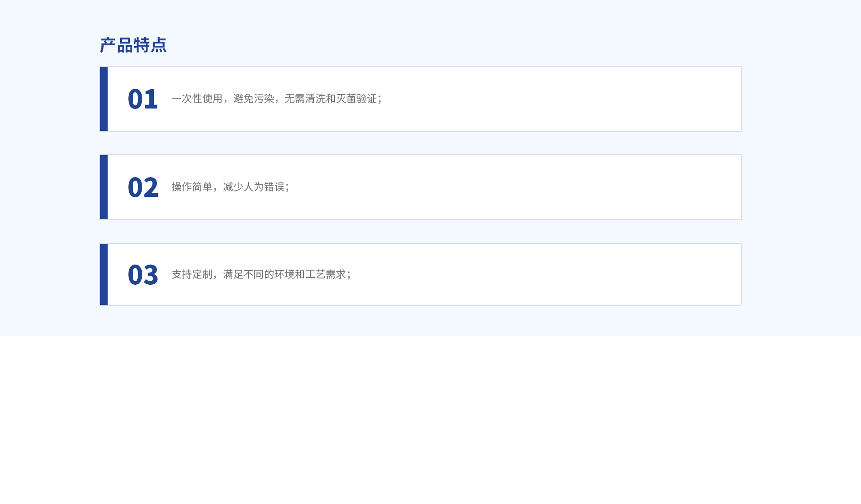Click the number 02 label
The width and height of the screenshot is (861, 504).
click(143, 187)
